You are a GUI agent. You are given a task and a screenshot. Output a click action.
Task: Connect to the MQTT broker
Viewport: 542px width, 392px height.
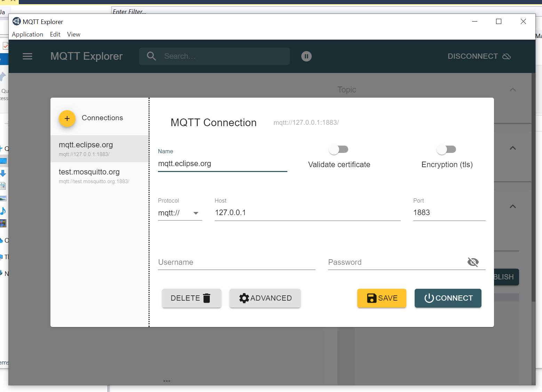(448, 298)
